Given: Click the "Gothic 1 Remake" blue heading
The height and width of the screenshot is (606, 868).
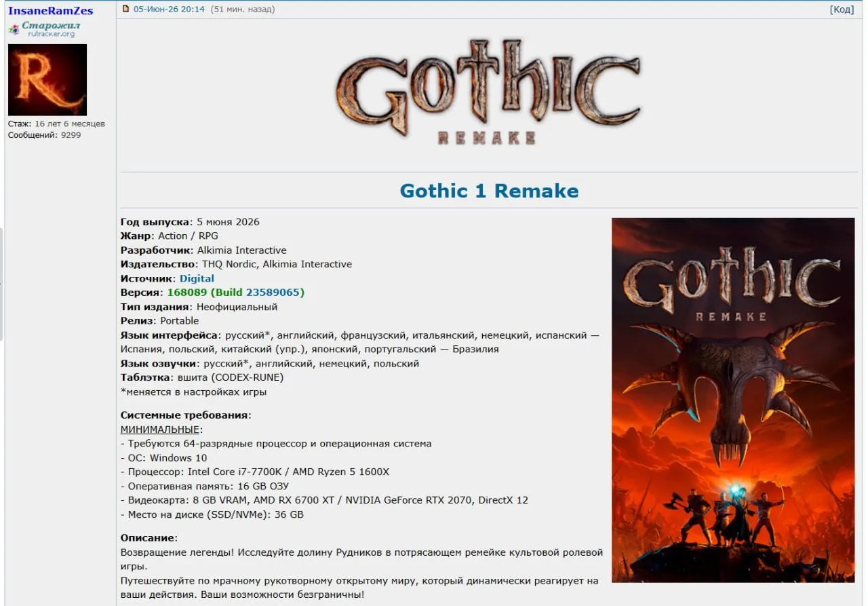Looking at the screenshot, I should [x=489, y=191].
